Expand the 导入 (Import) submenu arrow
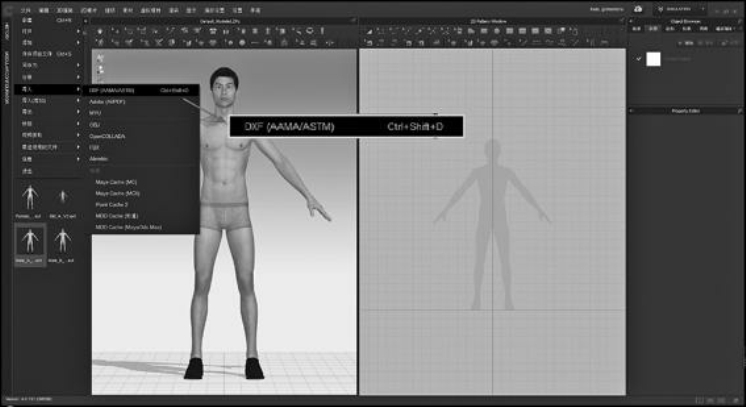 coord(79,89)
